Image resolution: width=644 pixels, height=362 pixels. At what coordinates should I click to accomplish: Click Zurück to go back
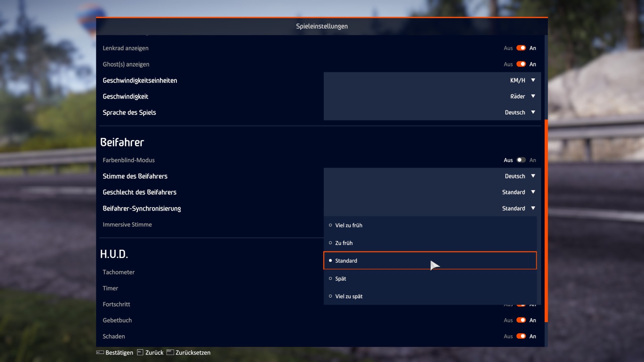(x=154, y=353)
